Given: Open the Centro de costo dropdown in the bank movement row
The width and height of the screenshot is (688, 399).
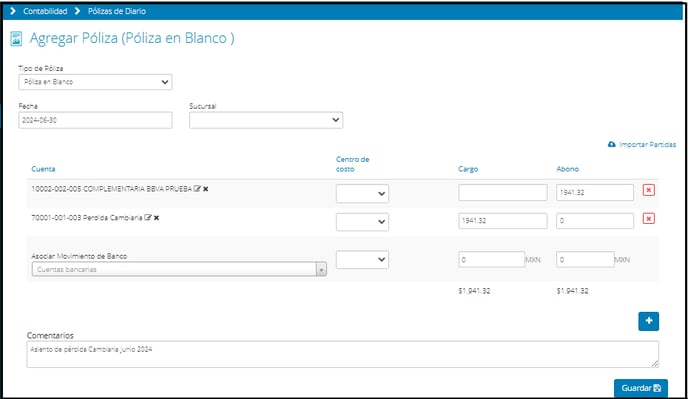Looking at the screenshot, I should coord(362,259).
